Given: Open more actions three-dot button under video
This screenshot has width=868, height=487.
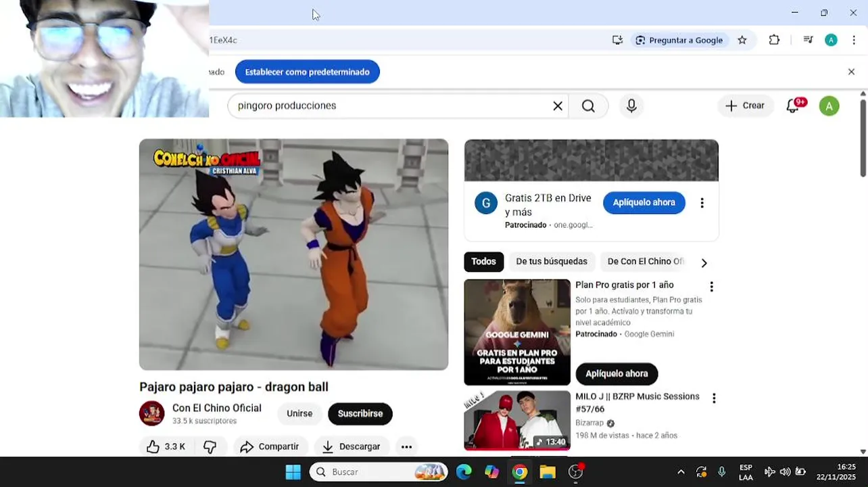Looking at the screenshot, I should [406, 446].
